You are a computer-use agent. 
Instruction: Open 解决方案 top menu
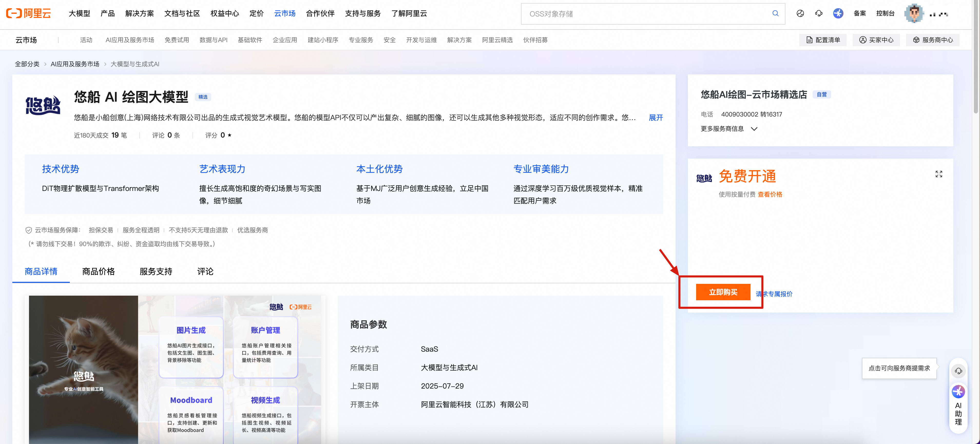pos(139,13)
